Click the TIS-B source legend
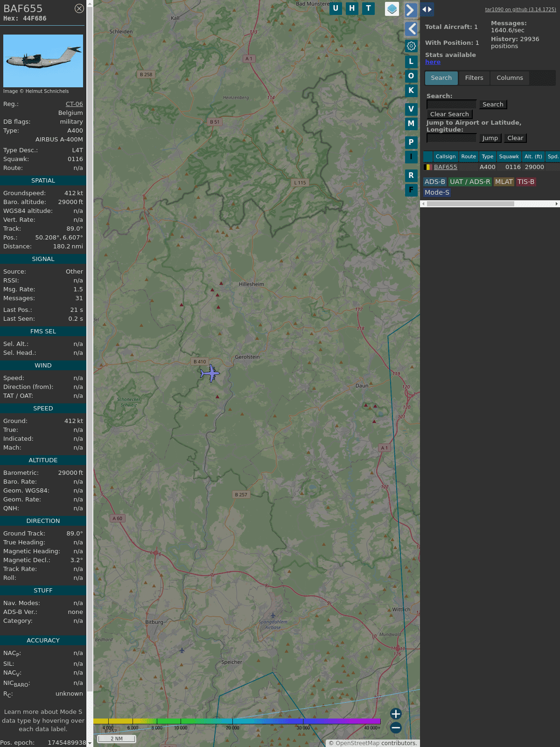Viewport: 560px width, 747px height. point(526,182)
